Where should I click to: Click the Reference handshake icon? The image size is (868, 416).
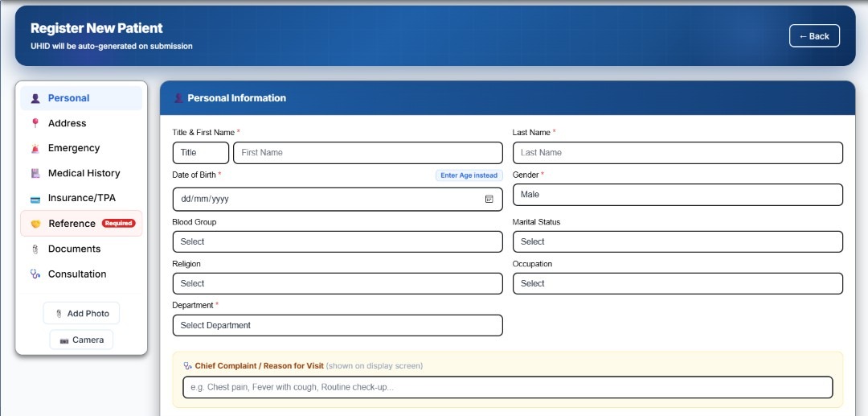35,224
